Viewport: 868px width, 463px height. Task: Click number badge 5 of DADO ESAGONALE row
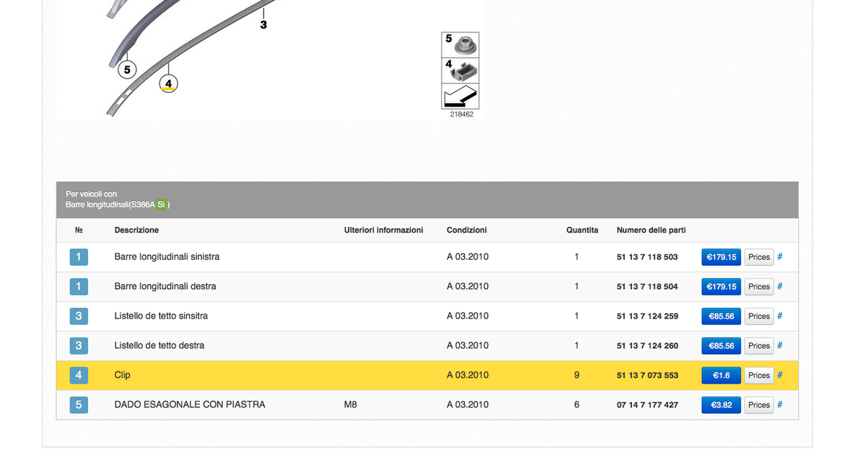coord(79,405)
